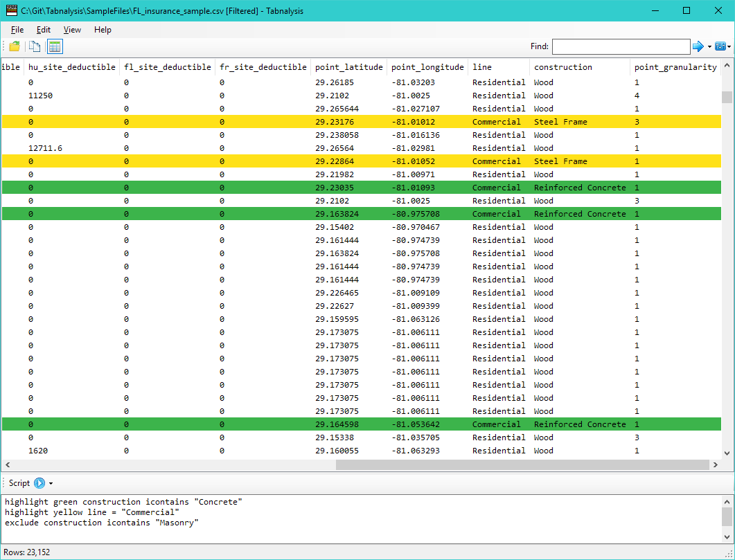The image size is (735, 560).
Task: Click the scroll right arrow under grid
Action: pos(716,464)
